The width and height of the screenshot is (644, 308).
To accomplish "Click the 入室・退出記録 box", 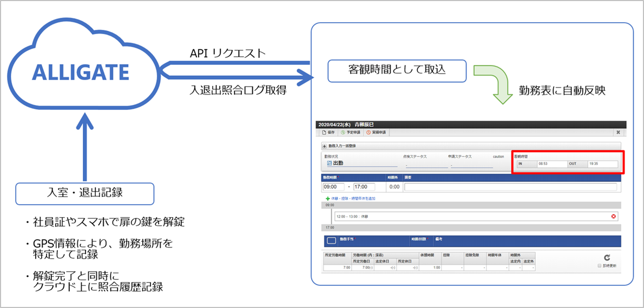I will click(84, 194).
